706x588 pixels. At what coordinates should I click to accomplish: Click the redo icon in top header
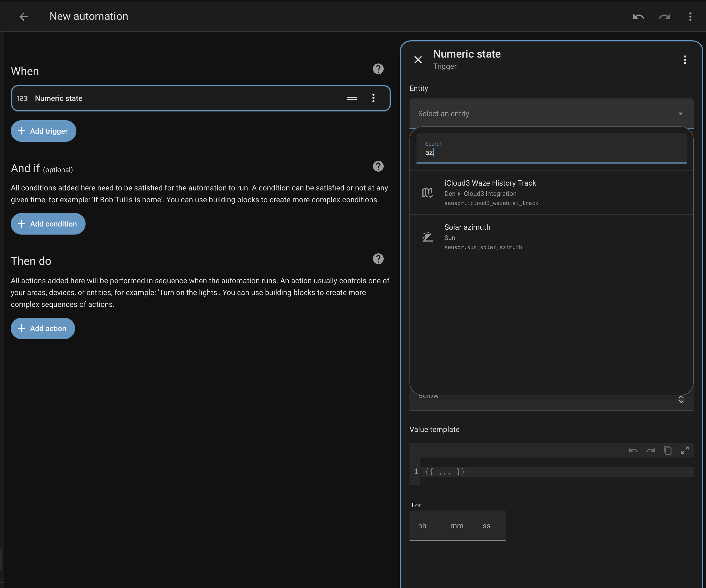(664, 16)
